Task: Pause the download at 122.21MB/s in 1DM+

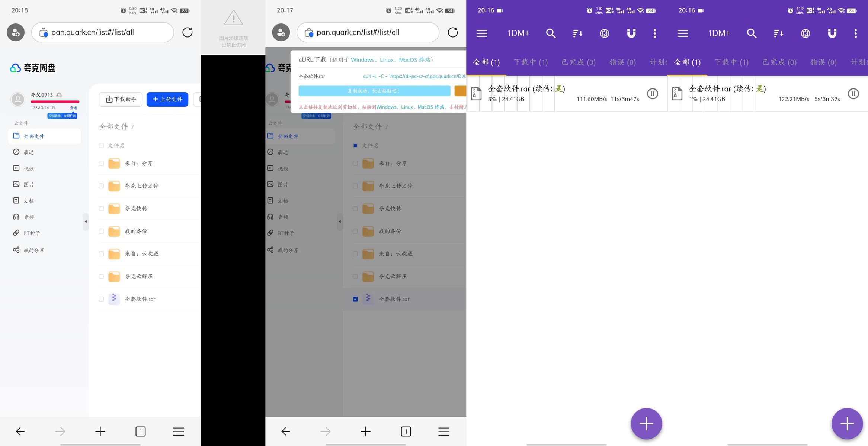Action: pos(853,94)
